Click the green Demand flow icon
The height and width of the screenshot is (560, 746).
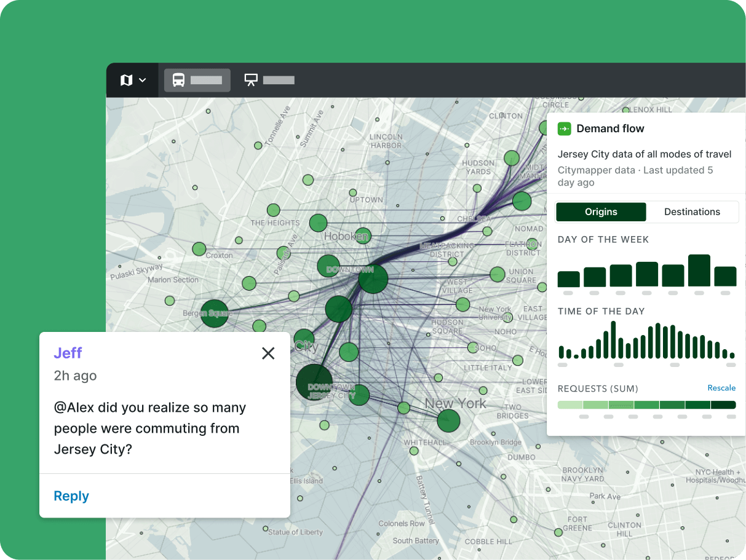564,128
